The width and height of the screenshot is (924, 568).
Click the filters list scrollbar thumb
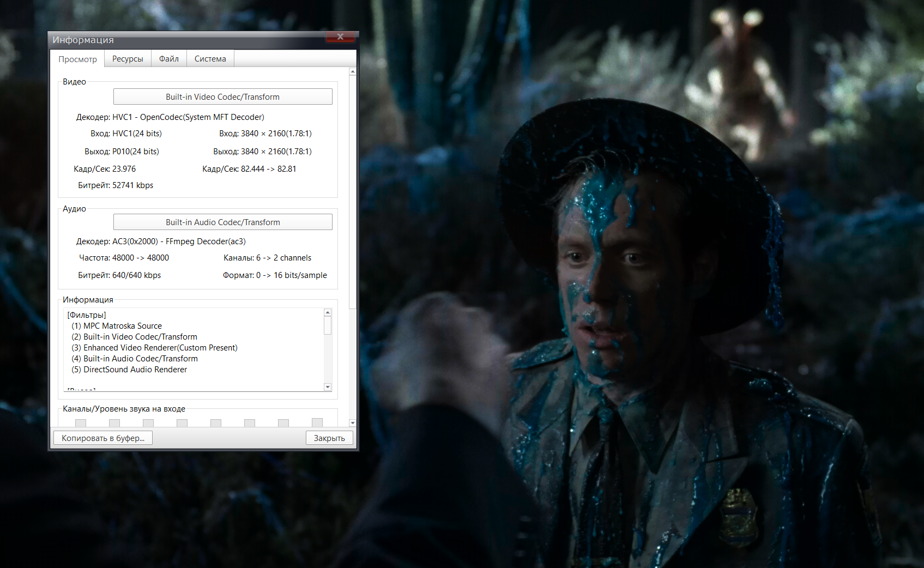328,325
